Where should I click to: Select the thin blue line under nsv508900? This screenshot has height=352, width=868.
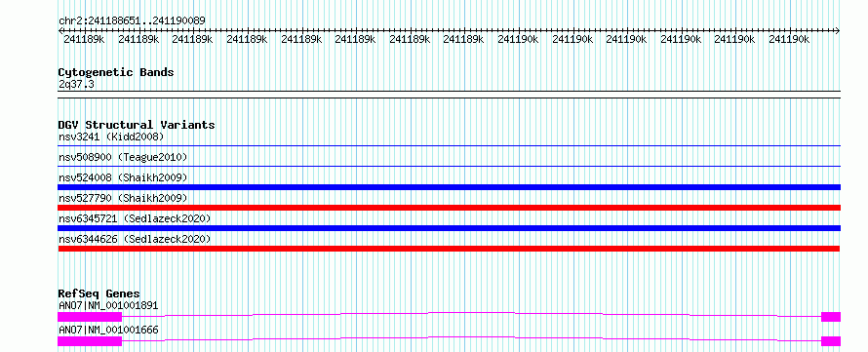pyautogui.click(x=449, y=166)
